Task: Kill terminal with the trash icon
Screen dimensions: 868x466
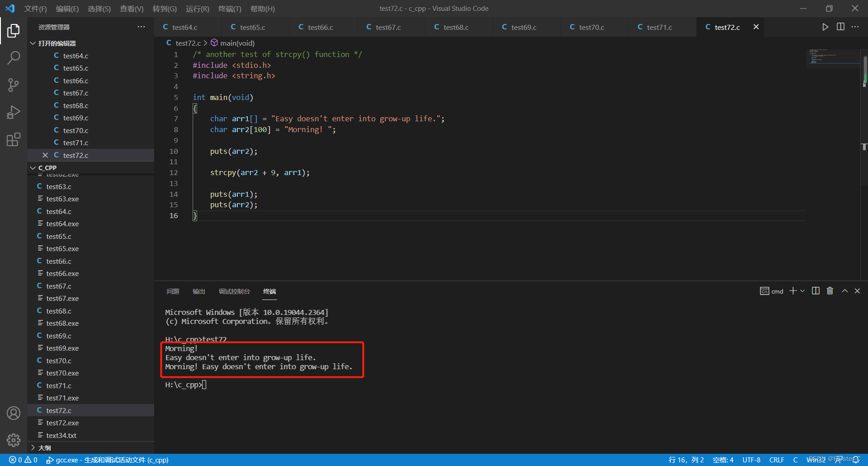Action: click(830, 291)
